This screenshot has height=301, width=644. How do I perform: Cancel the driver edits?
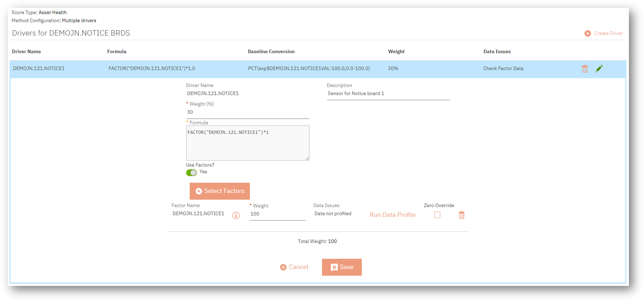pyautogui.click(x=294, y=267)
